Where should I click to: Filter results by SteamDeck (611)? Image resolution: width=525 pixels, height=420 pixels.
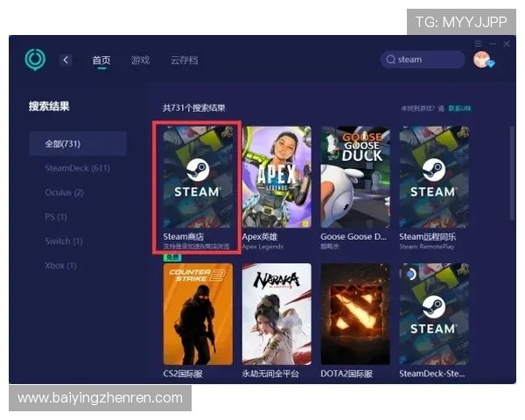(x=77, y=168)
